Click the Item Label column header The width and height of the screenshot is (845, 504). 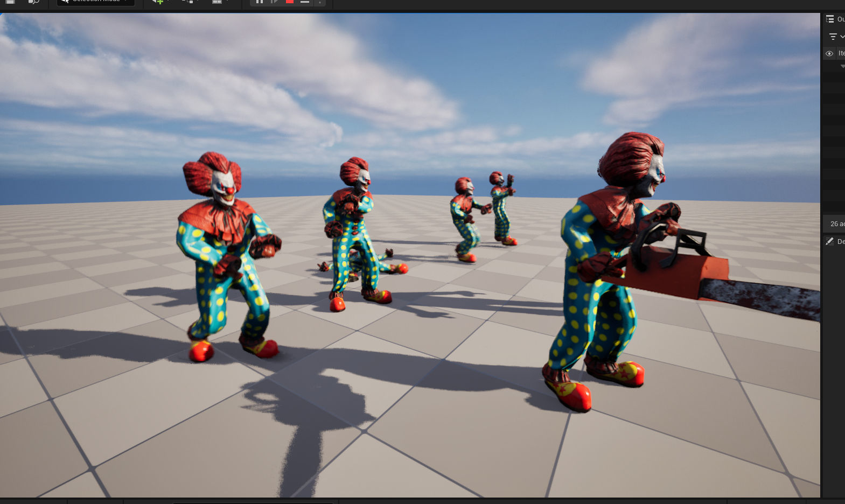click(841, 53)
